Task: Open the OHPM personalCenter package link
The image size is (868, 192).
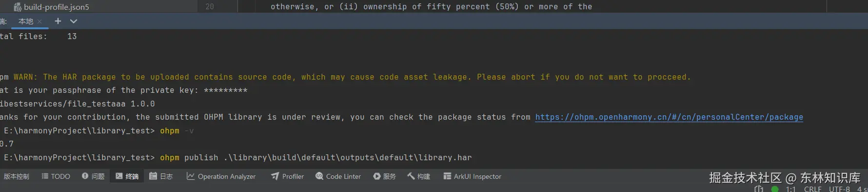Action: [669, 117]
